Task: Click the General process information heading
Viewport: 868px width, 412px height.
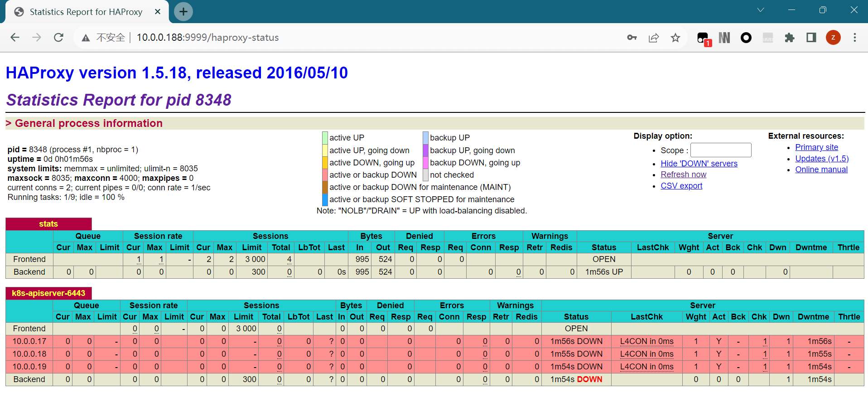Action: [x=88, y=123]
